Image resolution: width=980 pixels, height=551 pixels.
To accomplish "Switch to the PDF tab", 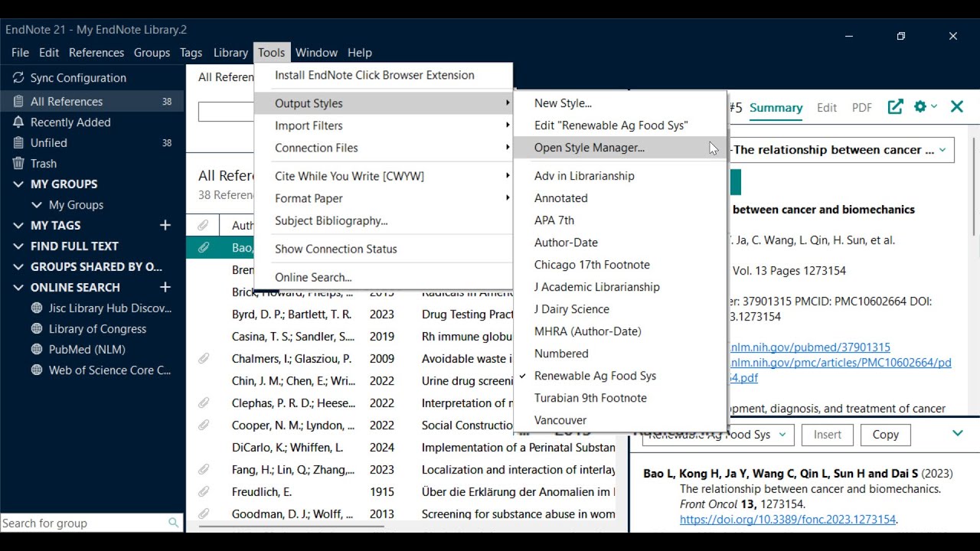I will (862, 108).
